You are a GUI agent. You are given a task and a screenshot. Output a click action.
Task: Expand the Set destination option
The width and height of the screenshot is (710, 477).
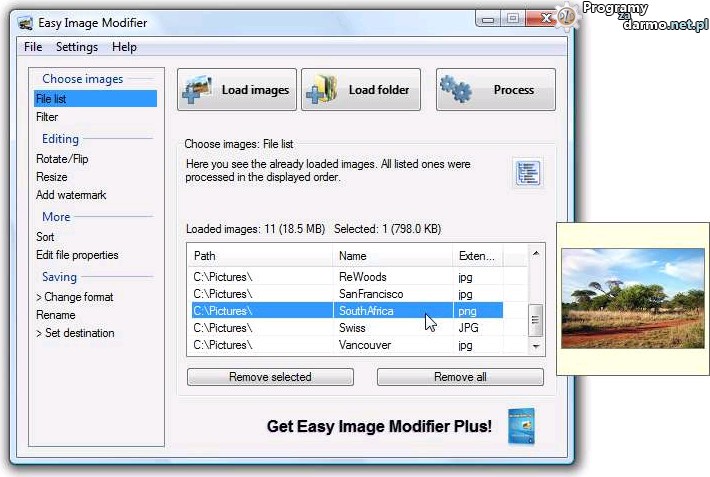tap(75, 333)
